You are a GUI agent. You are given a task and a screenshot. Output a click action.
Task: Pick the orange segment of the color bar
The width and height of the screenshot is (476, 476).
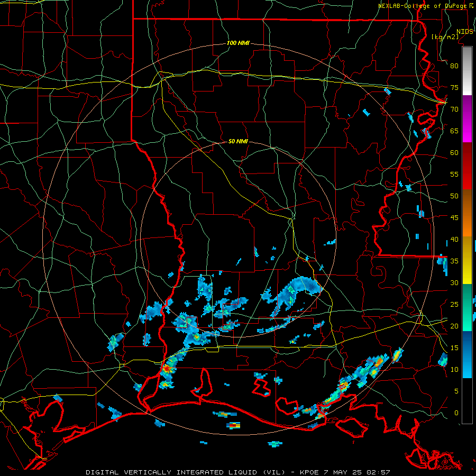467,213
